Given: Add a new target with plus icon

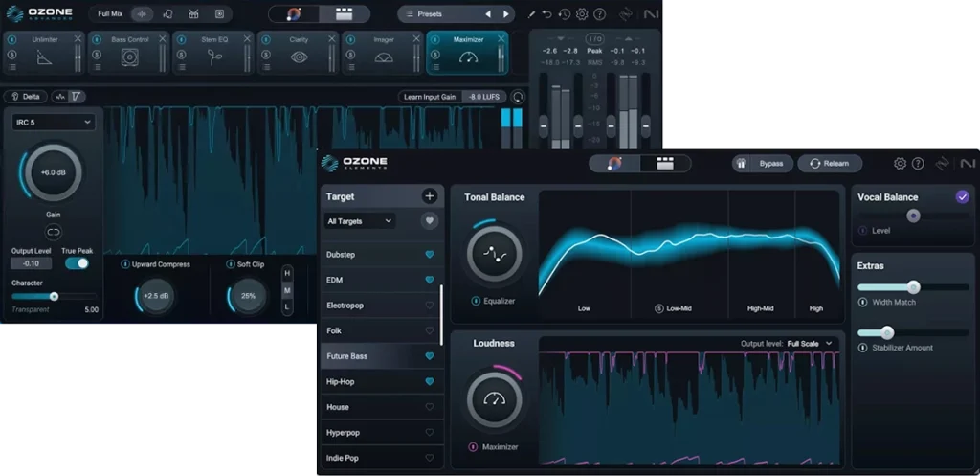Looking at the screenshot, I should (x=430, y=196).
